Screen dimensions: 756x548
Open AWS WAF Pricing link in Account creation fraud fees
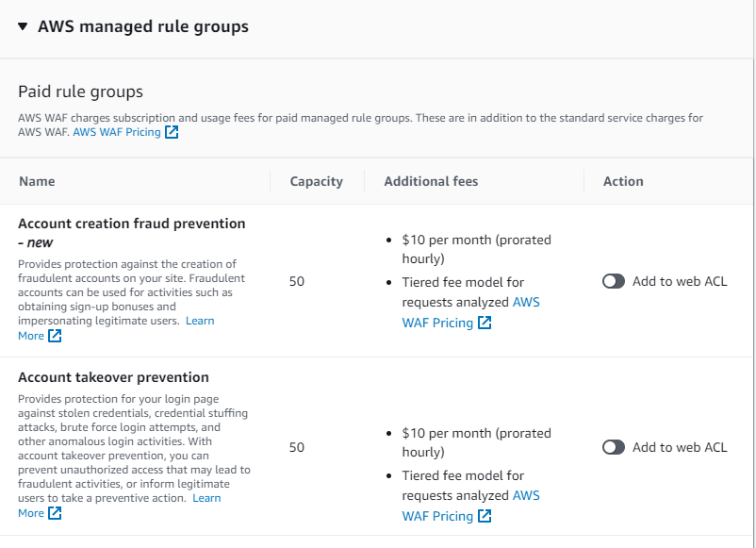pos(437,323)
